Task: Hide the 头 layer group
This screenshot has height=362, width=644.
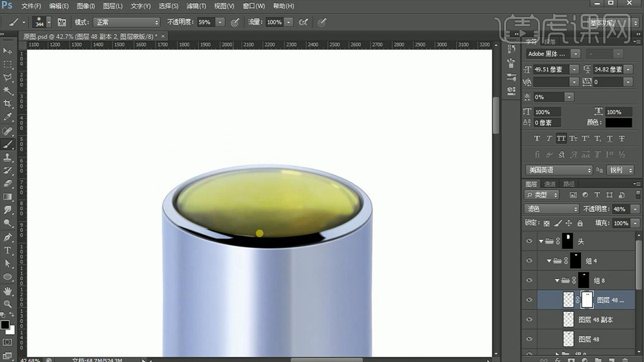Action: coord(529,241)
